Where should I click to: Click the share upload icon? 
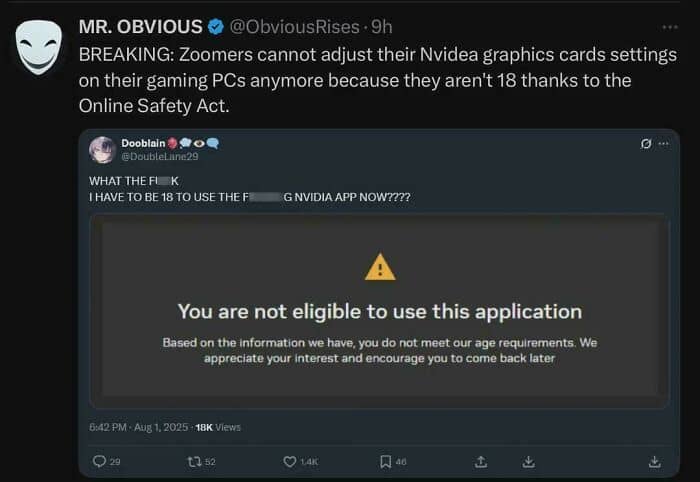pyautogui.click(x=480, y=461)
